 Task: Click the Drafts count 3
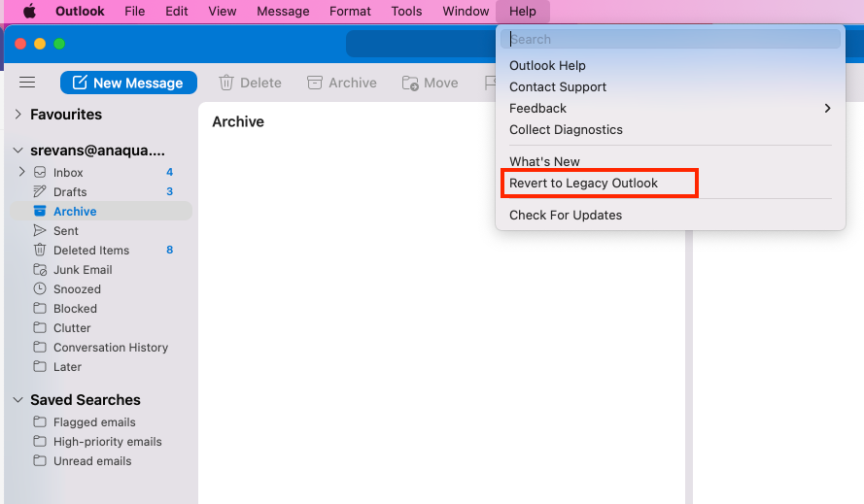point(170,191)
